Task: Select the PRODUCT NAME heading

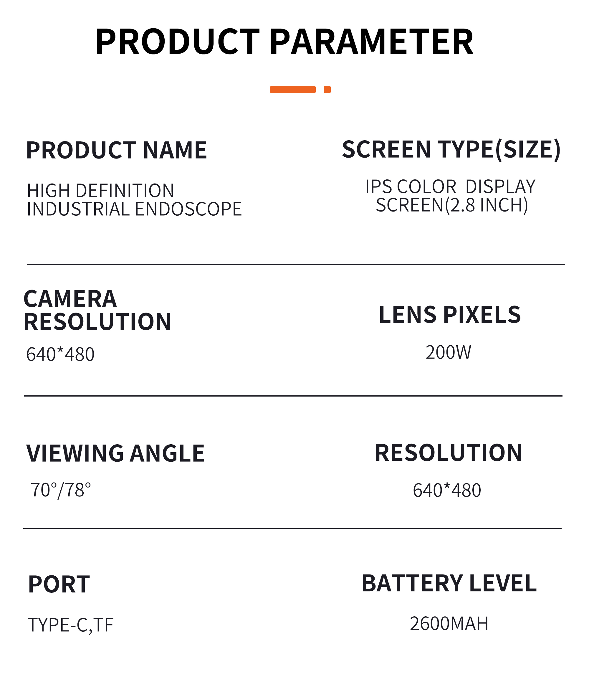Action: (x=117, y=150)
